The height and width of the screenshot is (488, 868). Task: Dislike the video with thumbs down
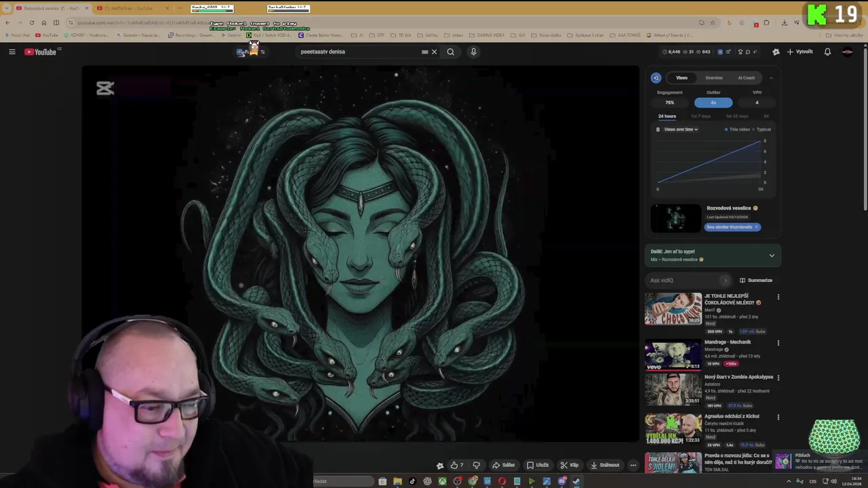pos(476,465)
